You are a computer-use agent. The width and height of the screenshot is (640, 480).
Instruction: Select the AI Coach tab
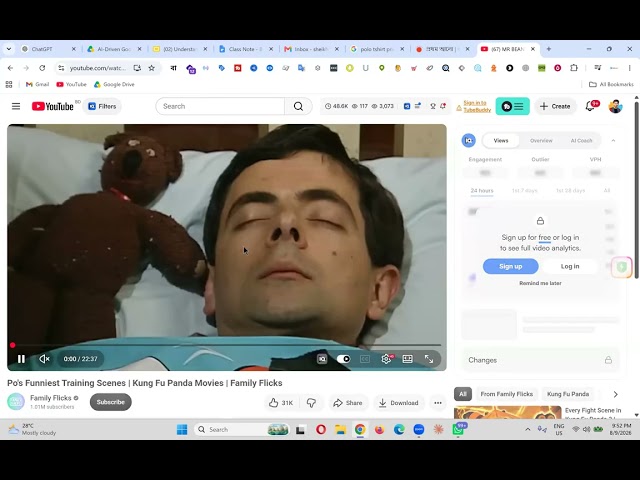pos(581,140)
